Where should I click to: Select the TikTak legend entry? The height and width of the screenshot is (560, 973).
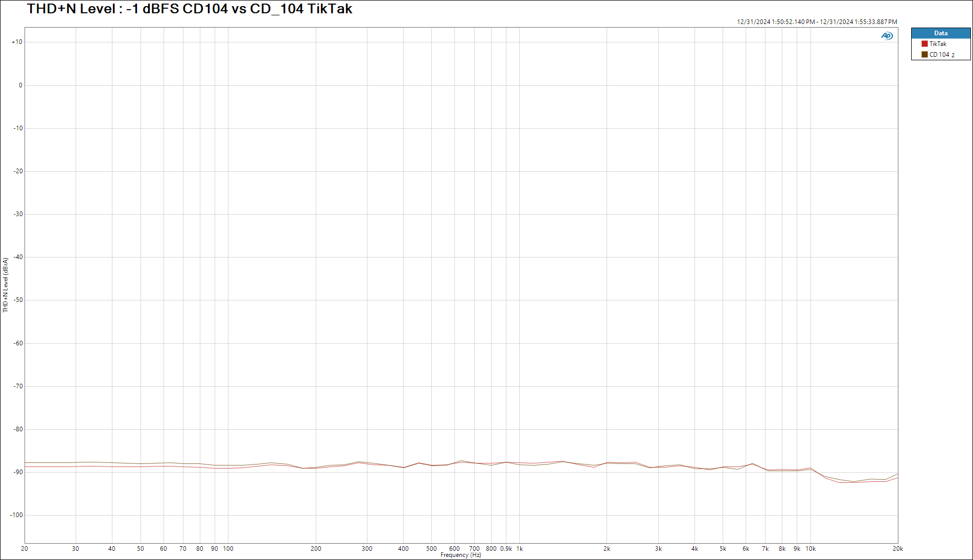(x=938, y=44)
